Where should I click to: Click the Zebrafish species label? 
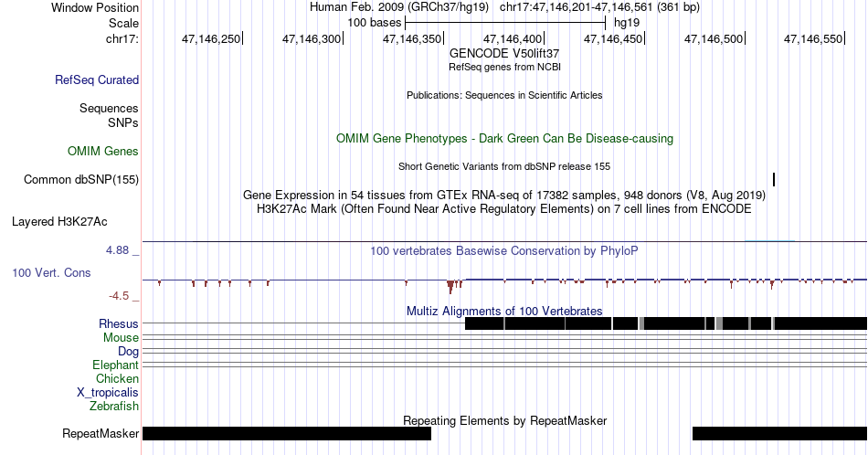point(114,407)
